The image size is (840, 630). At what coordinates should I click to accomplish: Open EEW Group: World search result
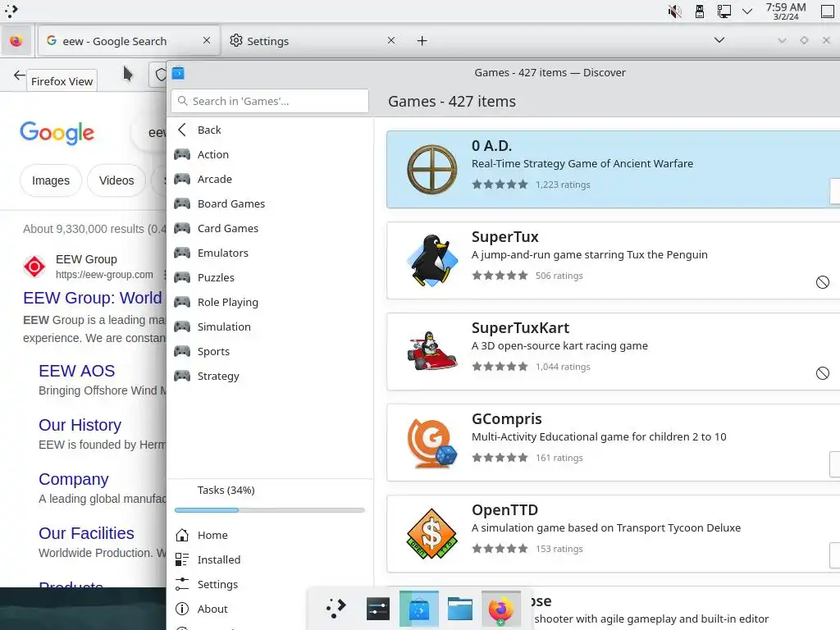point(93,298)
